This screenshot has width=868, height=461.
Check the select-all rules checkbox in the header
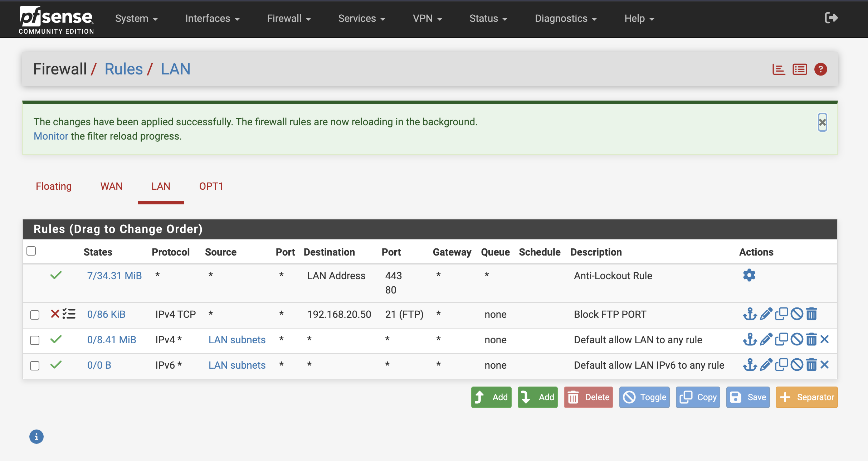pyautogui.click(x=31, y=251)
